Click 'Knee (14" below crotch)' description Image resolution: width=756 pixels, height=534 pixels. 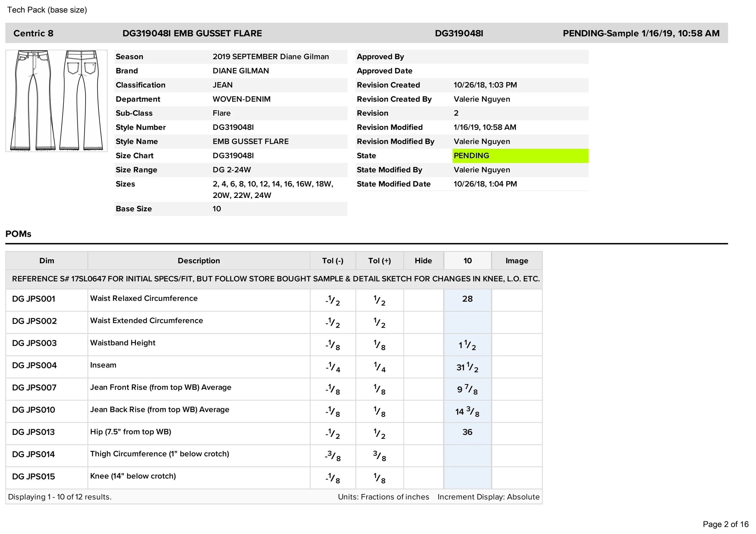pyautogui.click(x=133, y=476)
